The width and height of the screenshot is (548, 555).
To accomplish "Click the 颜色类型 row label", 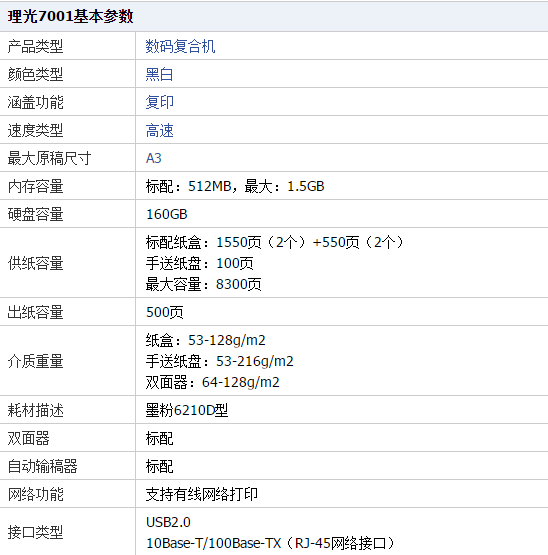I will point(35,74).
